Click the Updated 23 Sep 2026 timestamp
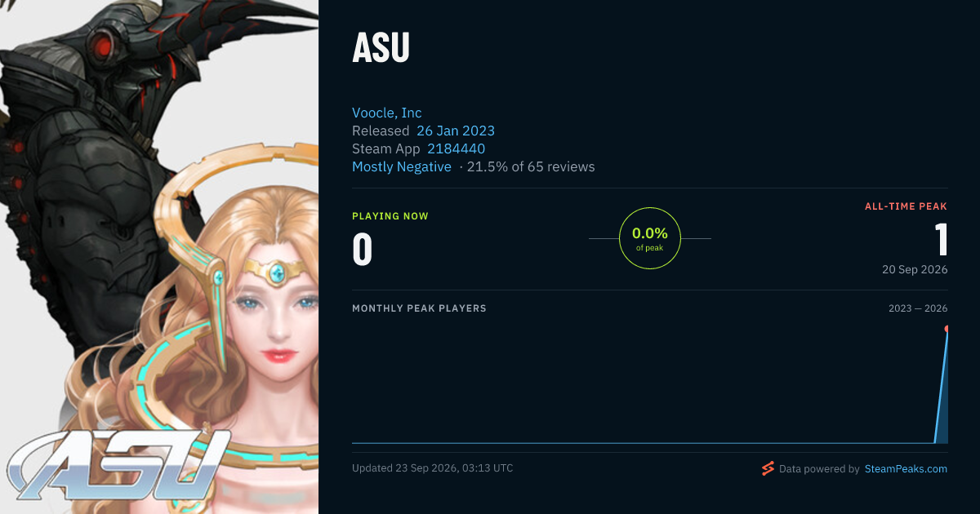Screen dimensions: 980x514 433,468
